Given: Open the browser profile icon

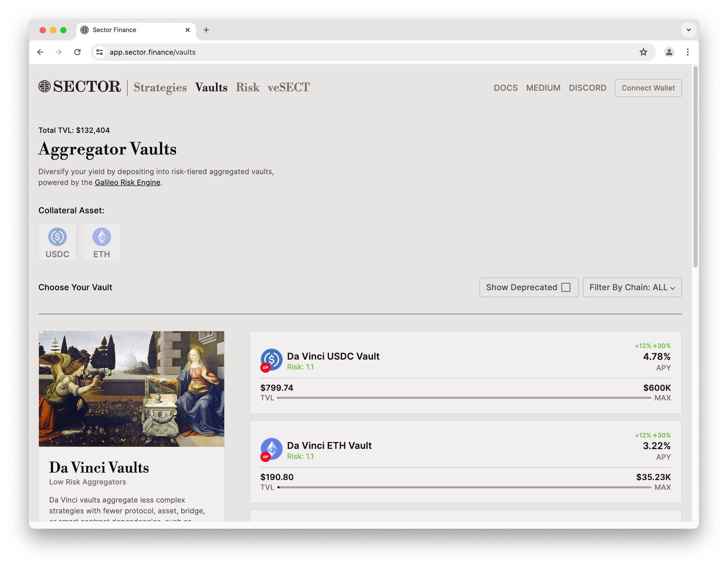Looking at the screenshot, I should pyautogui.click(x=669, y=52).
